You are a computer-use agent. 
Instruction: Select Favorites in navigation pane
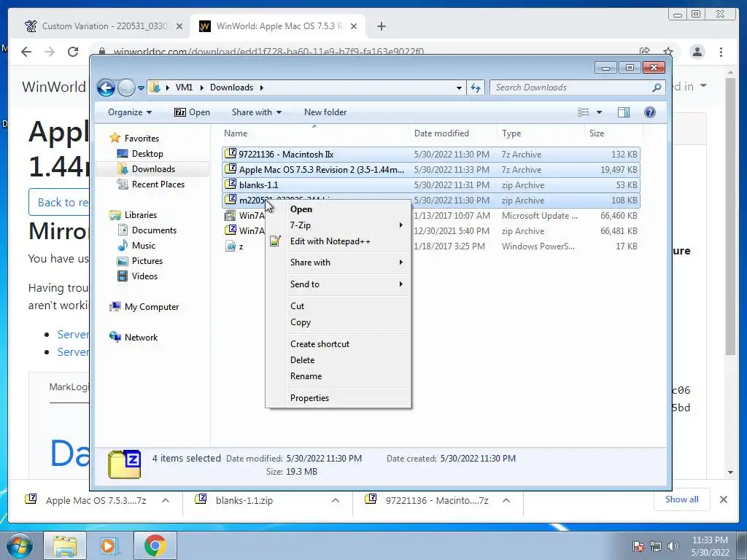click(142, 138)
